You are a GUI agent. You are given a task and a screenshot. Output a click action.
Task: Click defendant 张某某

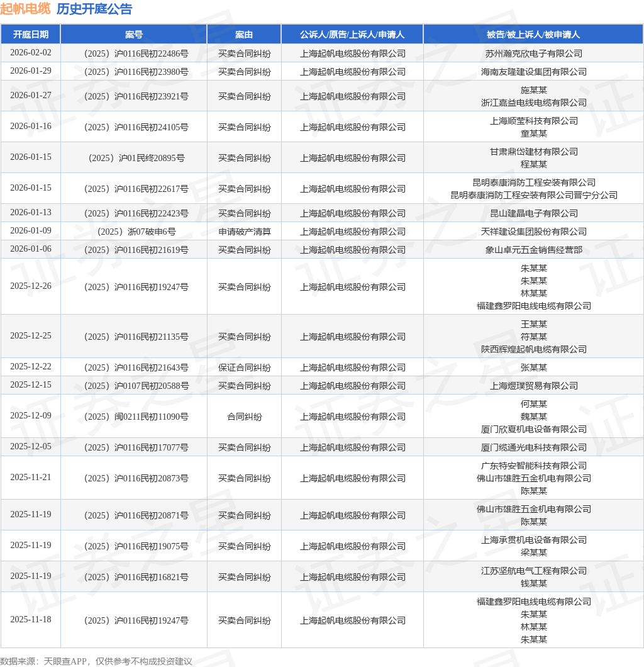coord(533,367)
